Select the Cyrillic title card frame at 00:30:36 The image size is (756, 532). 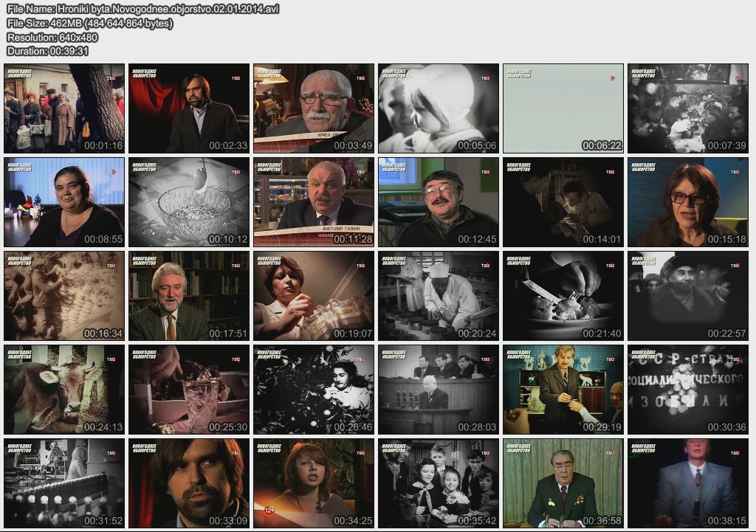coord(688,390)
